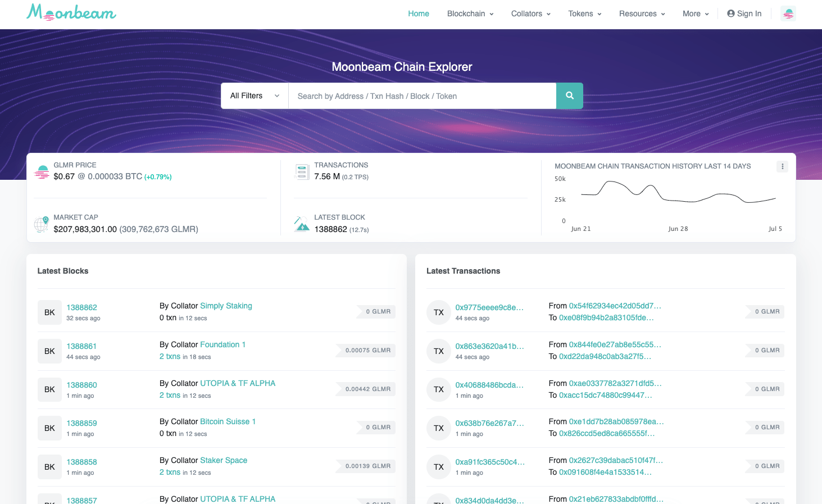Screen dimensions: 822x504
Task: Click the GLMR price coin icon
Action: pos(42,172)
